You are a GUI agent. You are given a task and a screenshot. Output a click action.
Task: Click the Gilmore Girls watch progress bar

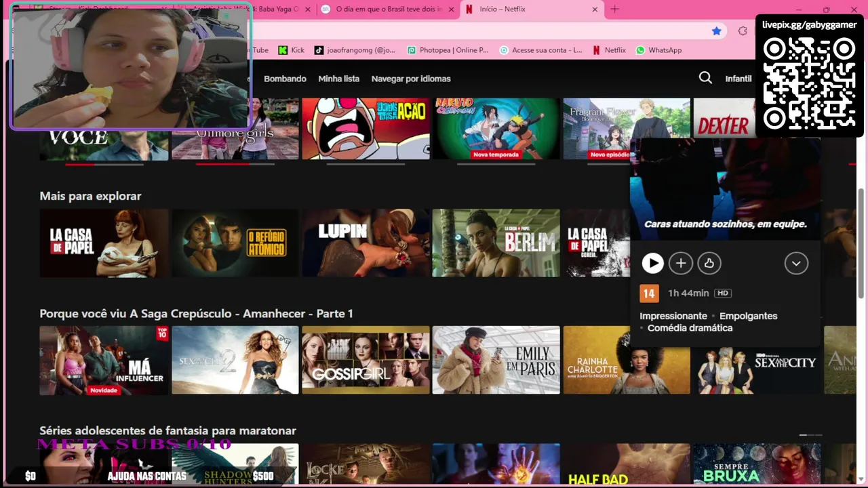tap(235, 164)
